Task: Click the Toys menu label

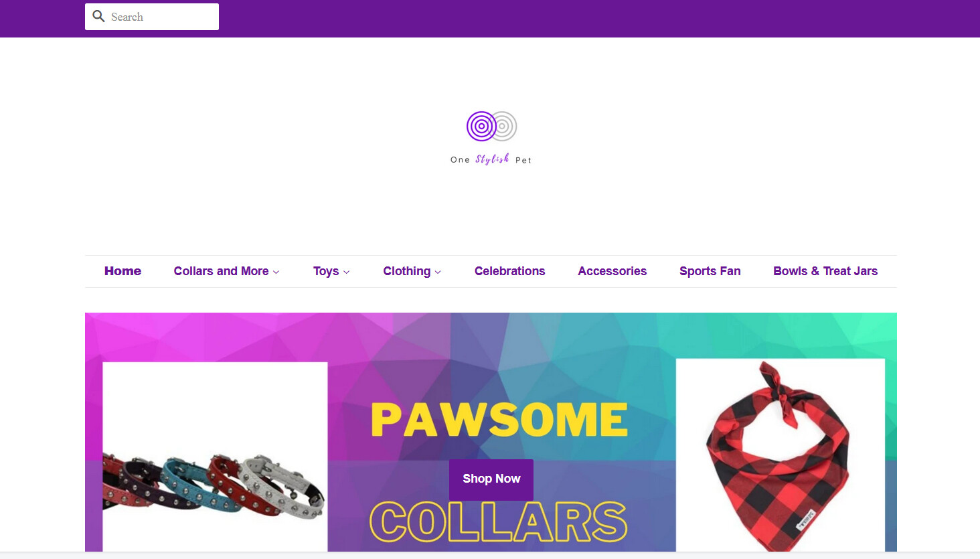Action: click(x=326, y=271)
